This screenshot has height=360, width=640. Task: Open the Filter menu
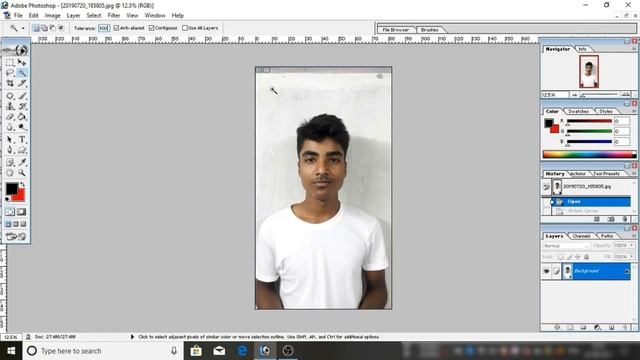pyautogui.click(x=113, y=16)
